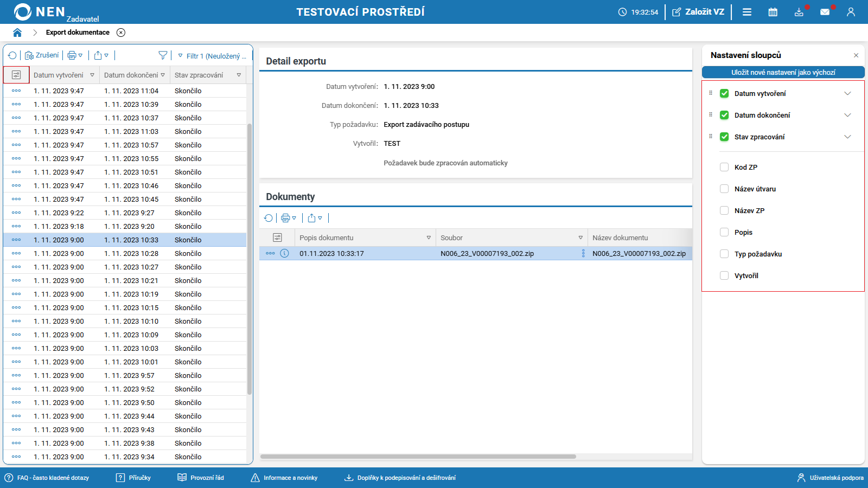
Task: Open Provozní řád in footer
Action: point(201,478)
